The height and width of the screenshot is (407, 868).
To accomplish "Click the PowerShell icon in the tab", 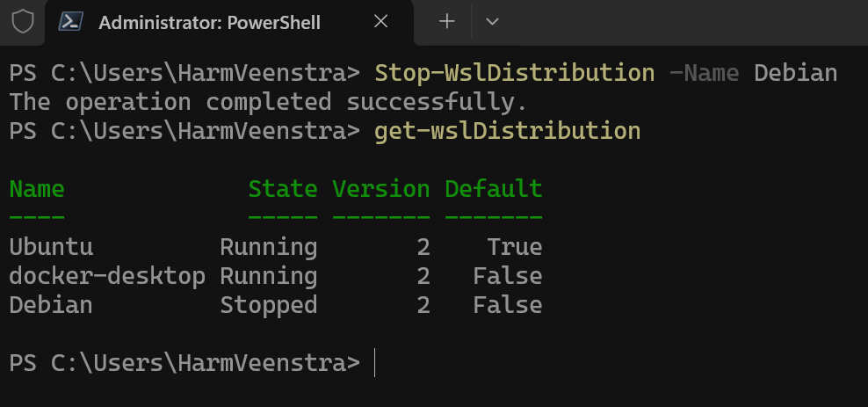I will click(x=72, y=22).
